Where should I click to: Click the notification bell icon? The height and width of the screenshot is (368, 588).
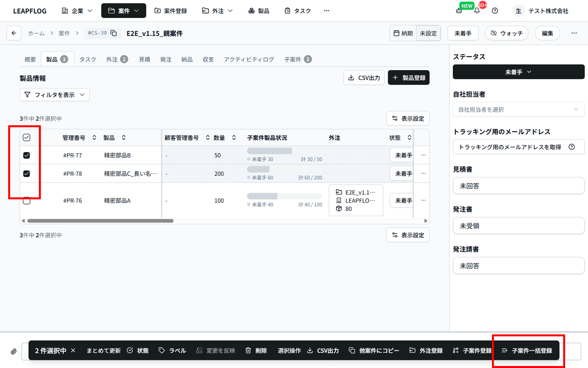tap(477, 10)
